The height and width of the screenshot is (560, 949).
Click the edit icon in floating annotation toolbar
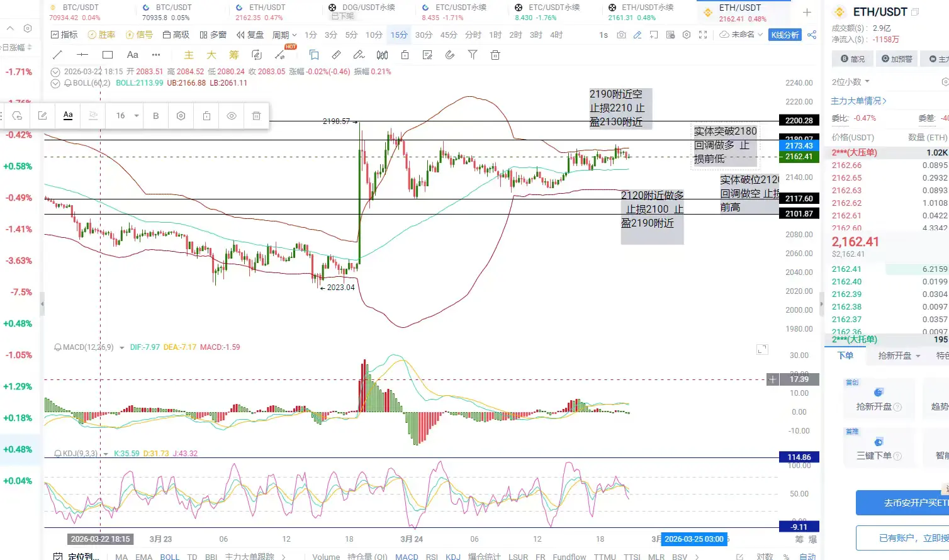pyautogui.click(x=42, y=116)
